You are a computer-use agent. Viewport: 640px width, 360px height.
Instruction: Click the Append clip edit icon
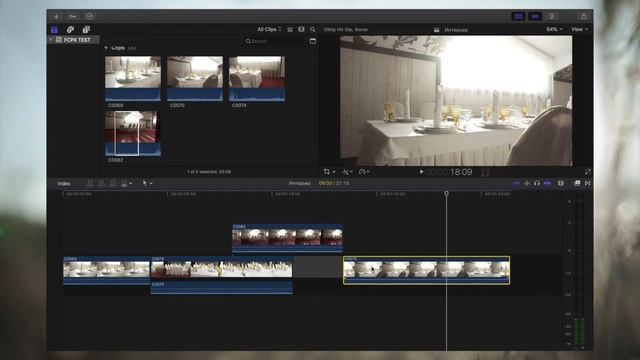(113, 183)
